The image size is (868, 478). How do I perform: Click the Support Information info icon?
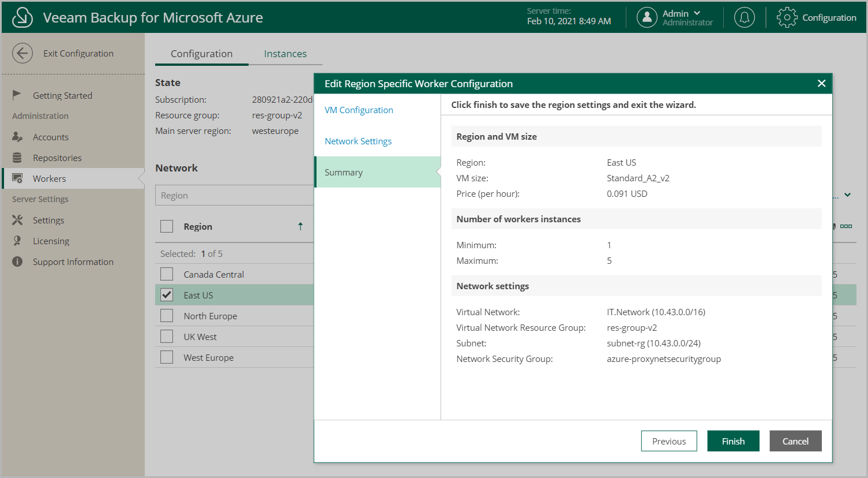click(17, 262)
